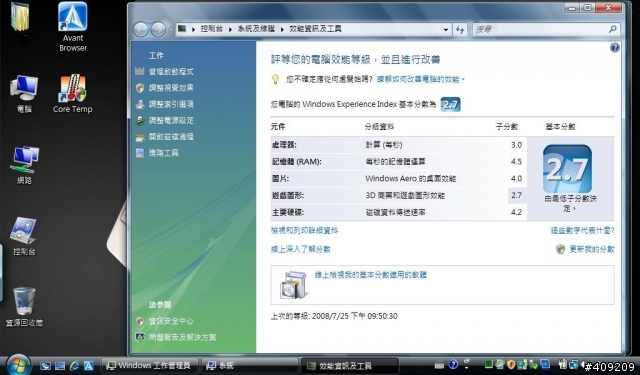Switch to 效能資訊及工具 taskbar button

click(x=350, y=366)
